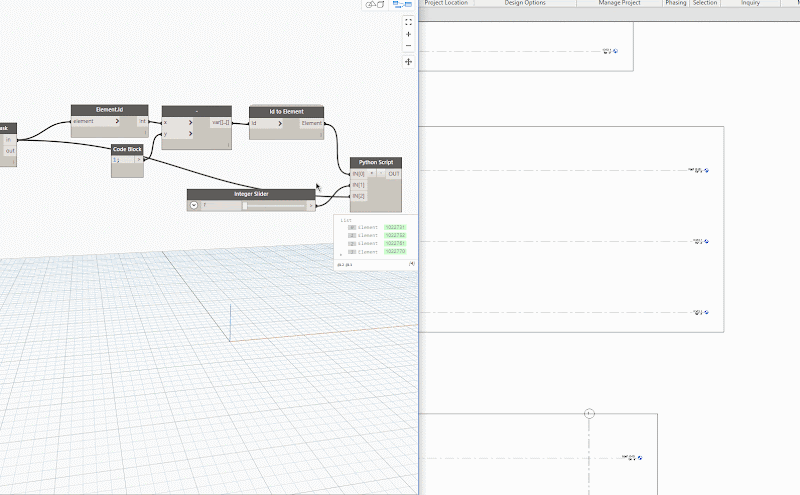Image resolution: width=800 pixels, height=495 pixels.
Task: Pin the Python Script preview bubble
Action: click(x=412, y=264)
